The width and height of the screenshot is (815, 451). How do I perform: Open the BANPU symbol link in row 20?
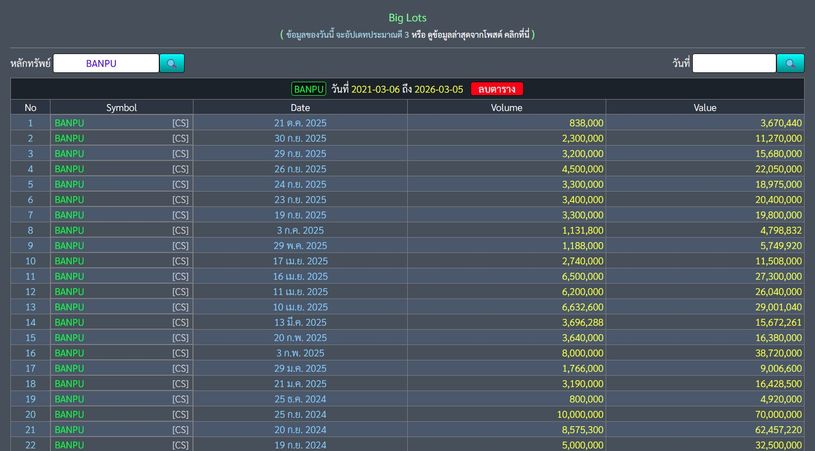click(x=69, y=414)
